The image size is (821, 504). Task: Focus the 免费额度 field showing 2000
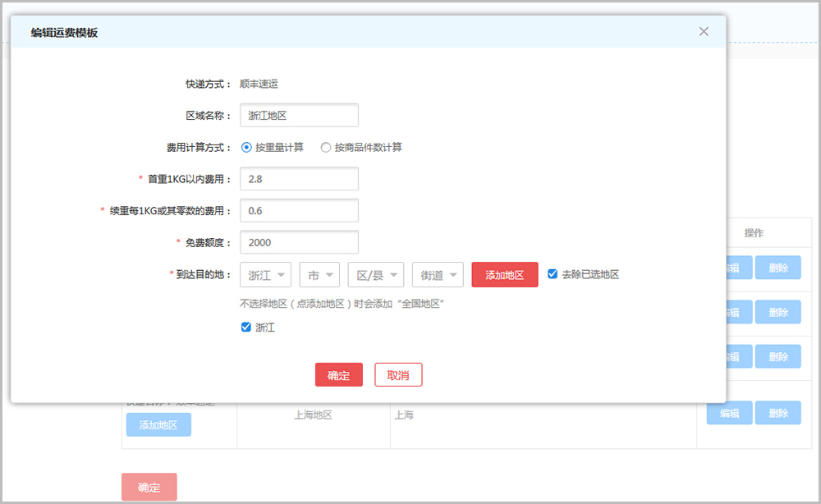coord(299,243)
